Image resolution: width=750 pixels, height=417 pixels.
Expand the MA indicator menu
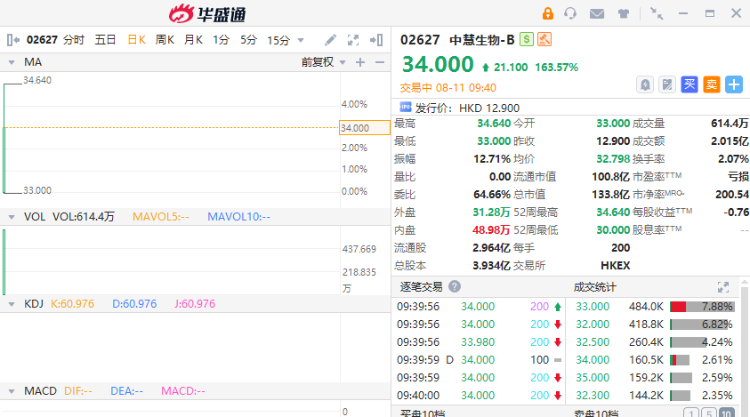pyautogui.click(x=11, y=62)
